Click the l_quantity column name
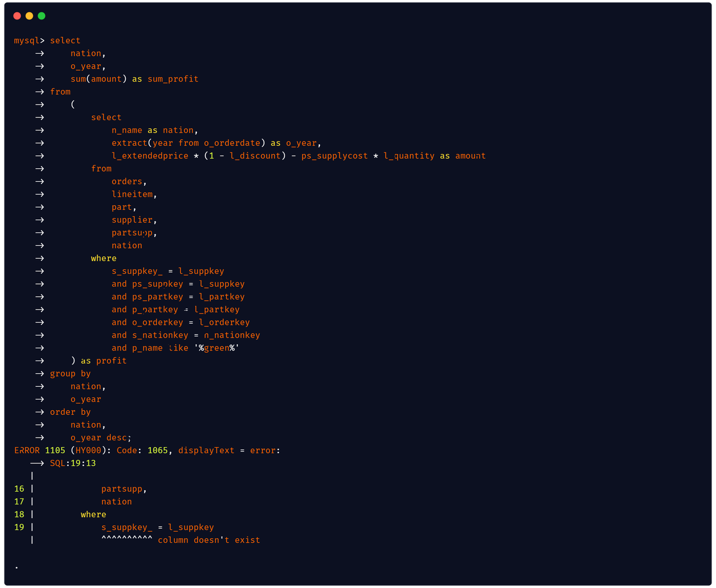Viewport: 716px width, 588px height. point(408,156)
